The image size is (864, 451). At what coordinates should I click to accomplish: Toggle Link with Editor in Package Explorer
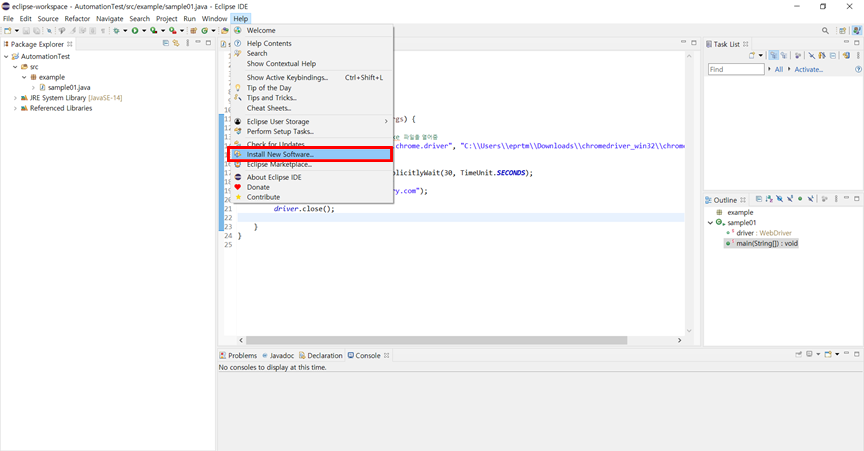click(x=176, y=43)
